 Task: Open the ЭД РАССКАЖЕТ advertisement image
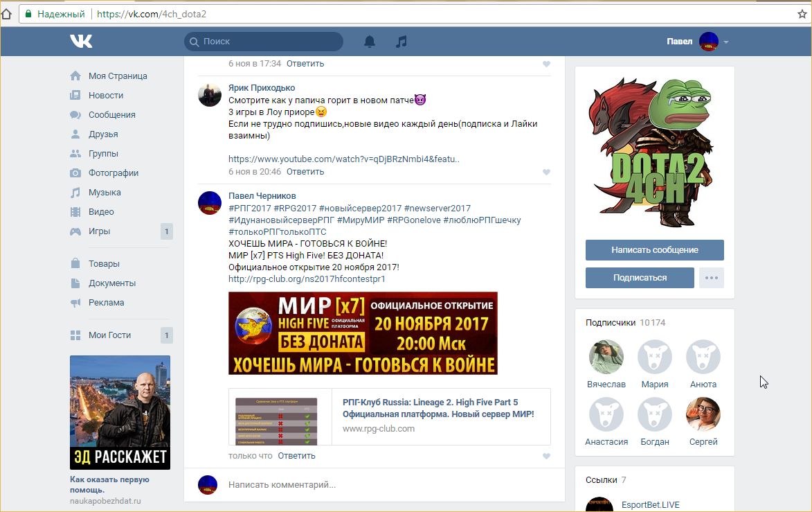pos(120,412)
